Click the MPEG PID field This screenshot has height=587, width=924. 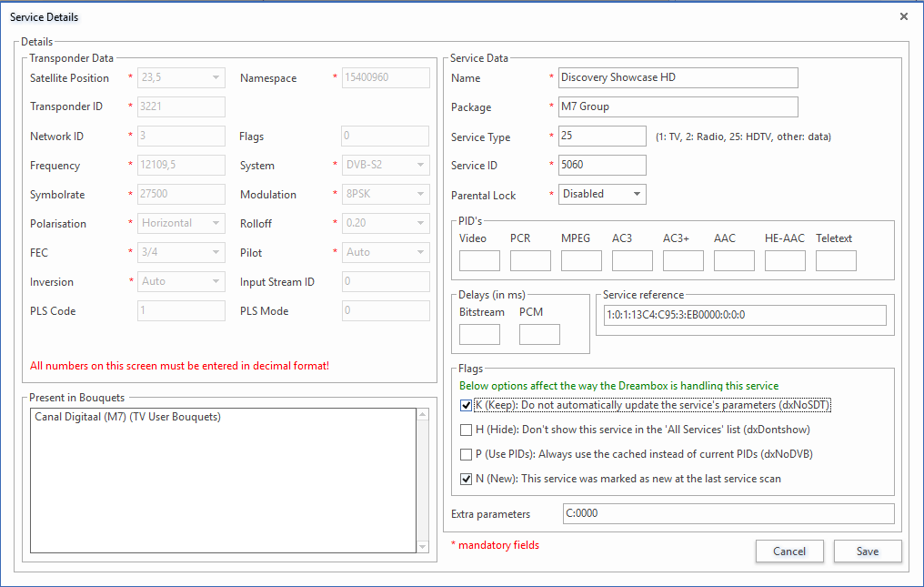(x=582, y=261)
